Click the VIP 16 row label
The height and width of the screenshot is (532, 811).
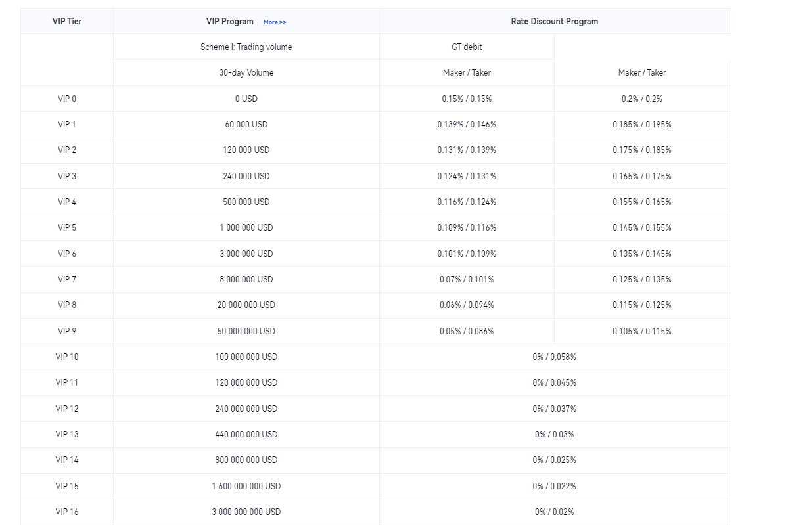pyautogui.click(x=67, y=512)
